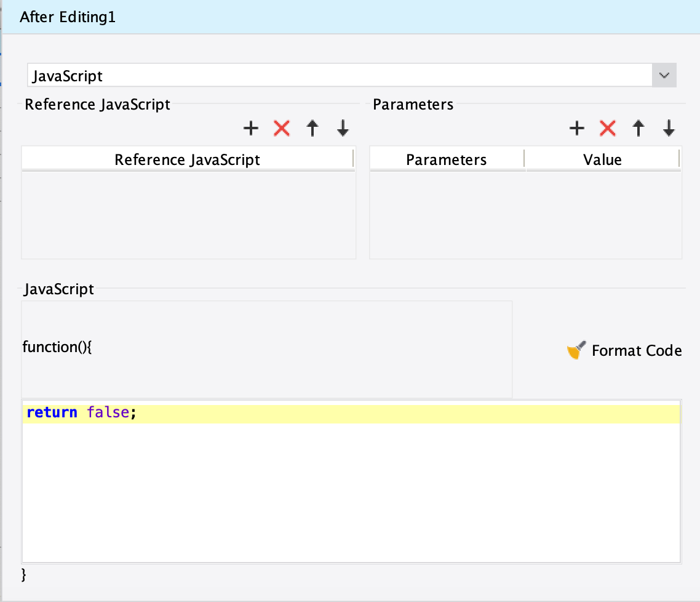Click the JavaScript combo box field
This screenshot has width=700, height=602.
338,75
